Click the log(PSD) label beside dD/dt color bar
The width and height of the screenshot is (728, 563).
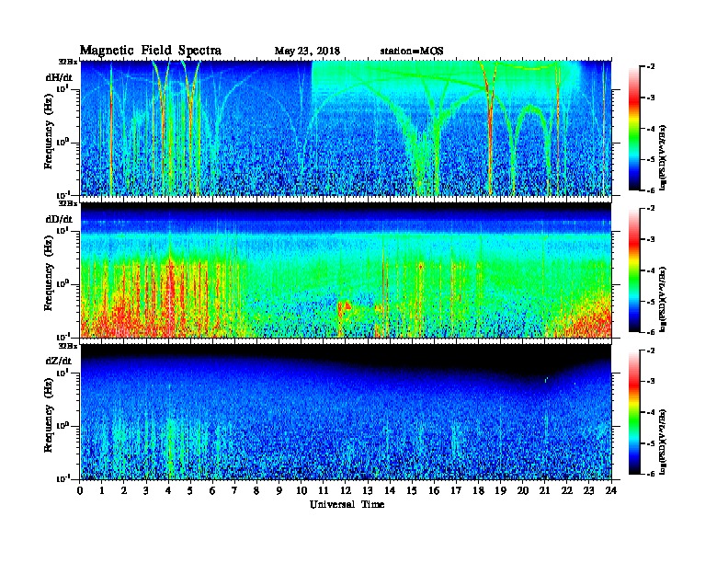click(x=664, y=300)
